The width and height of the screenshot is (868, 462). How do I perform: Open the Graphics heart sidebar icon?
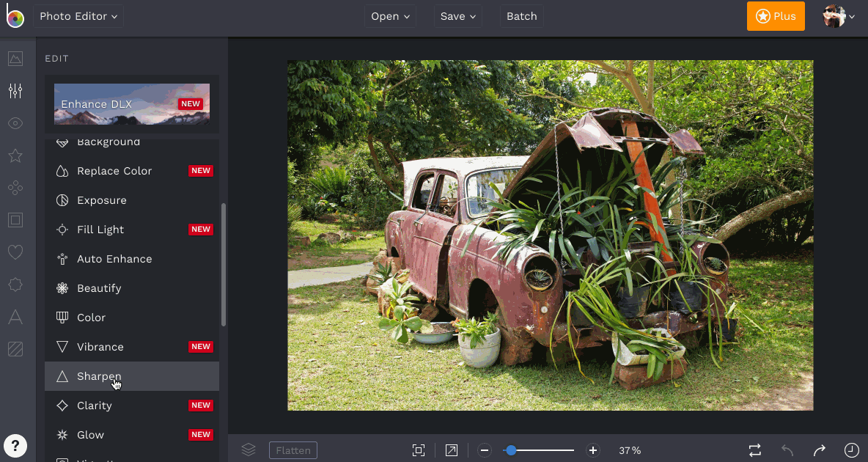15,252
